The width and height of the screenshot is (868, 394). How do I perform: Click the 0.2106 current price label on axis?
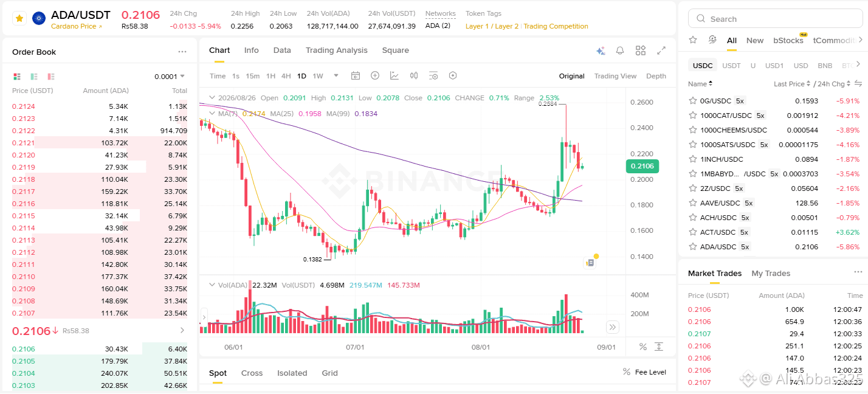coord(642,166)
